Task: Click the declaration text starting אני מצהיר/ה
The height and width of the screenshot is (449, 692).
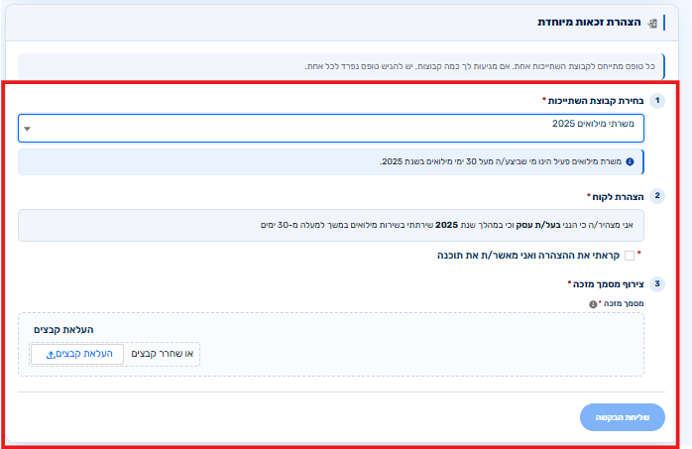Action: click(447, 225)
